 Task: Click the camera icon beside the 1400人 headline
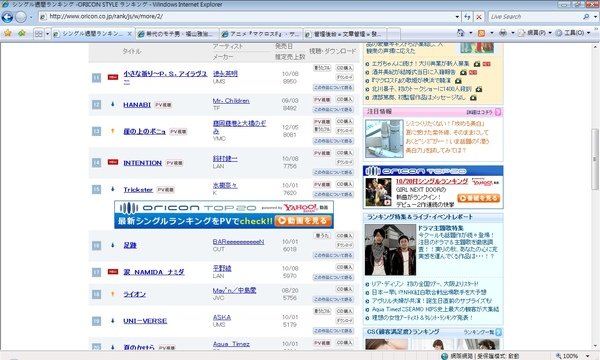tap(479, 89)
